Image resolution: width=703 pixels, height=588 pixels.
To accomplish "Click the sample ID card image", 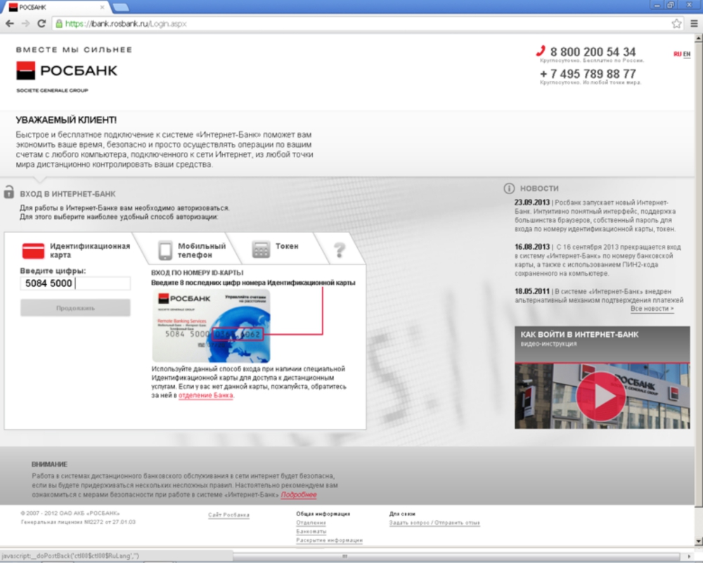I will (x=211, y=326).
